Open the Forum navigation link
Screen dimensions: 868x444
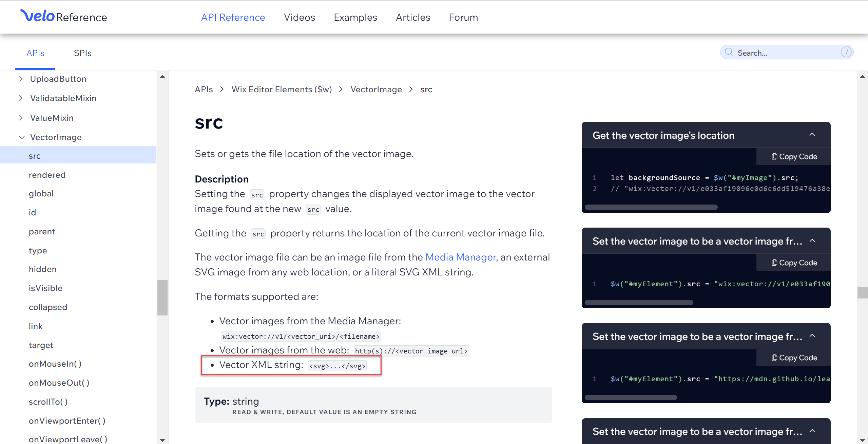(463, 17)
